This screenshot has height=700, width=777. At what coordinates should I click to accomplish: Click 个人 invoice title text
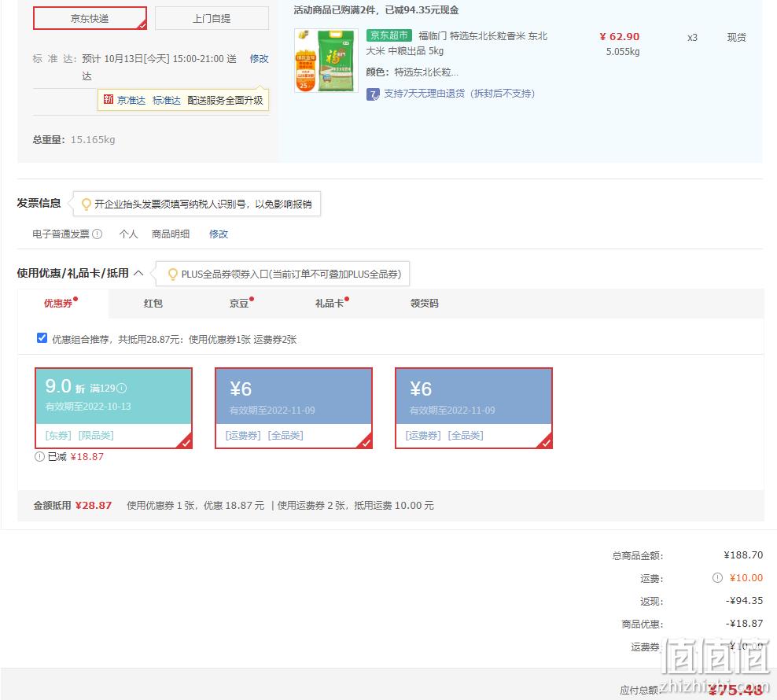click(x=128, y=234)
